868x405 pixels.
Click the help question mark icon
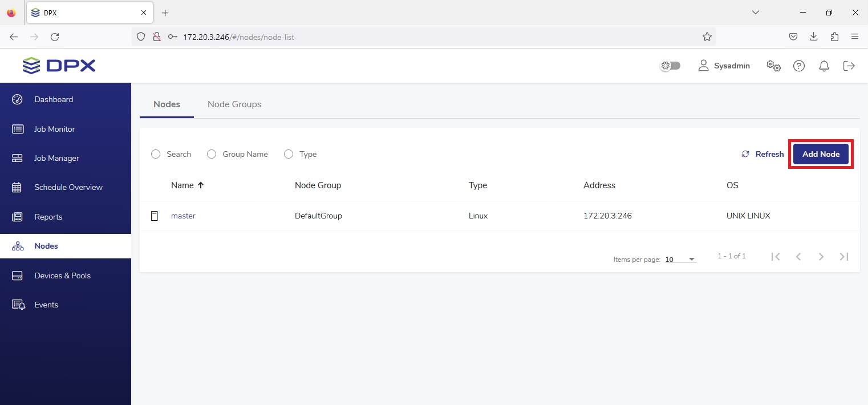(799, 66)
